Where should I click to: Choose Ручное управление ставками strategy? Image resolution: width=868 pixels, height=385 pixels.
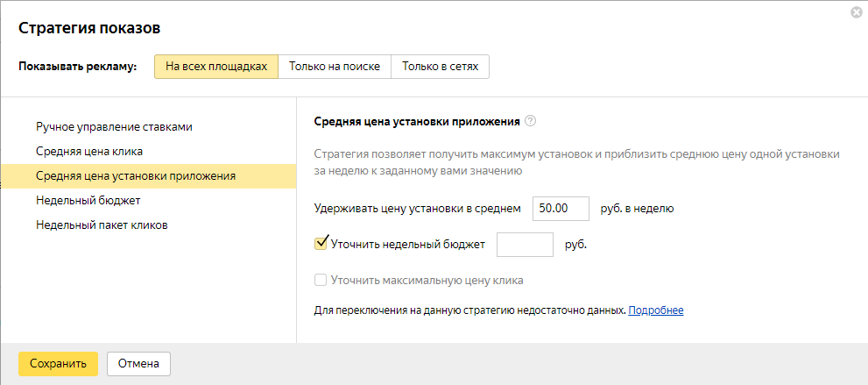click(x=114, y=126)
